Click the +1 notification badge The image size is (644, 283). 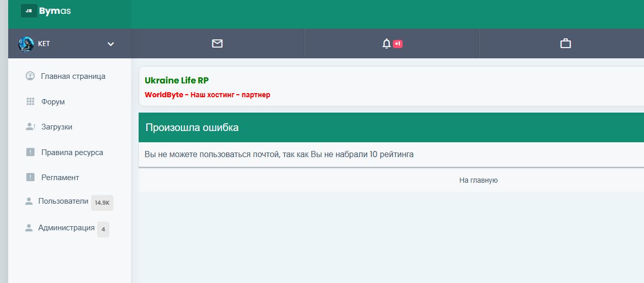coord(398,44)
